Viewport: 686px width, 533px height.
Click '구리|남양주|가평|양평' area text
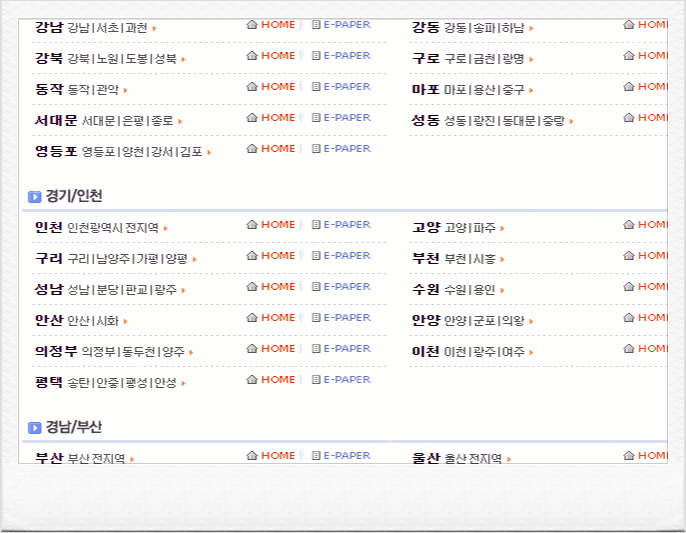point(128,259)
